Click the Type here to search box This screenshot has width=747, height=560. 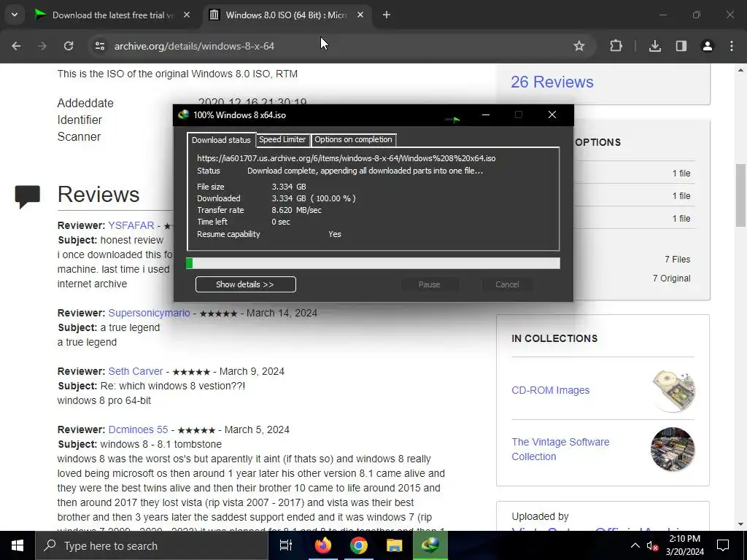pos(152,545)
